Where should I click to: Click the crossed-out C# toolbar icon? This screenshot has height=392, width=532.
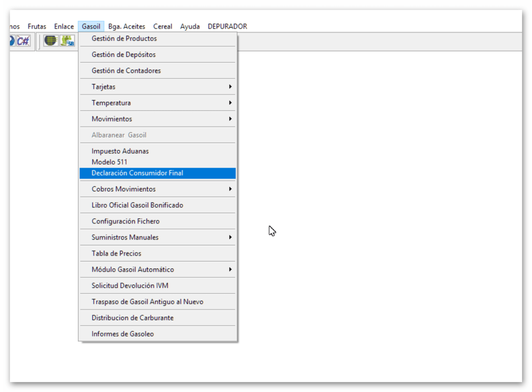24,41
